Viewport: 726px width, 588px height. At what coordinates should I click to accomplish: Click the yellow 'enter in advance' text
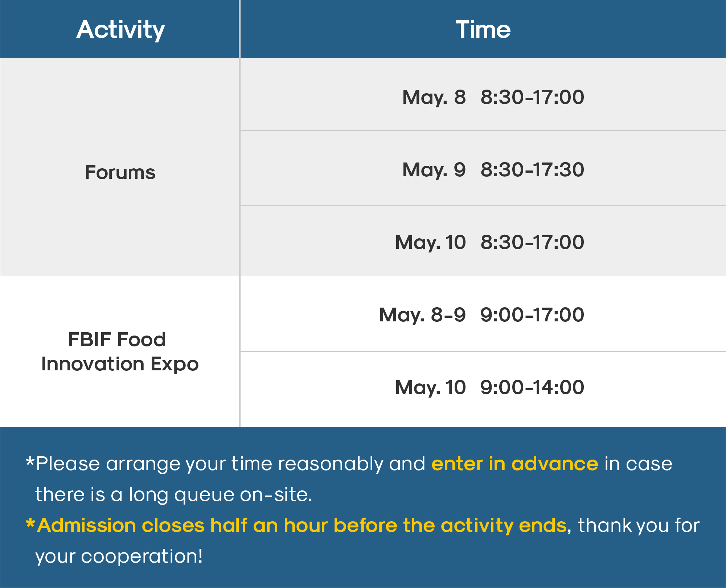(514, 464)
